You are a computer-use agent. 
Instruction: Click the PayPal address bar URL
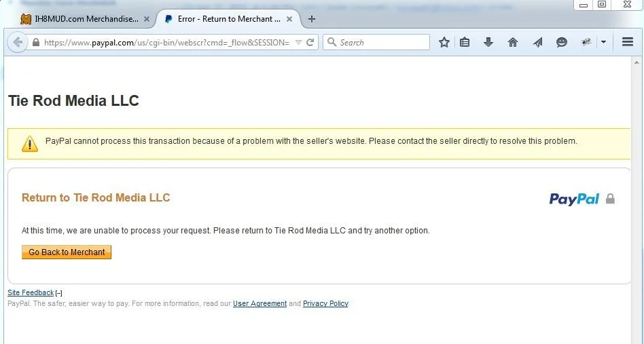166,42
